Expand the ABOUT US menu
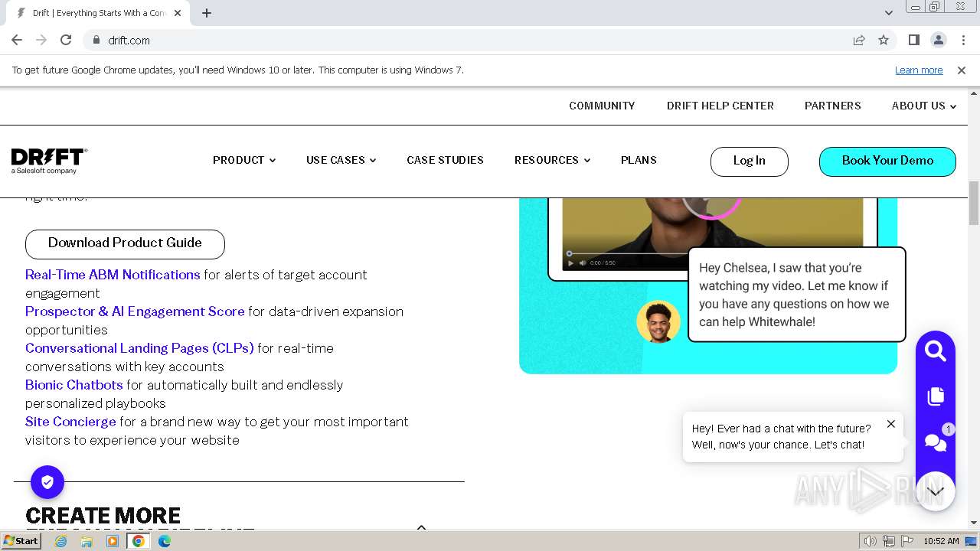The width and height of the screenshot is (980, 551). [924, 106]
